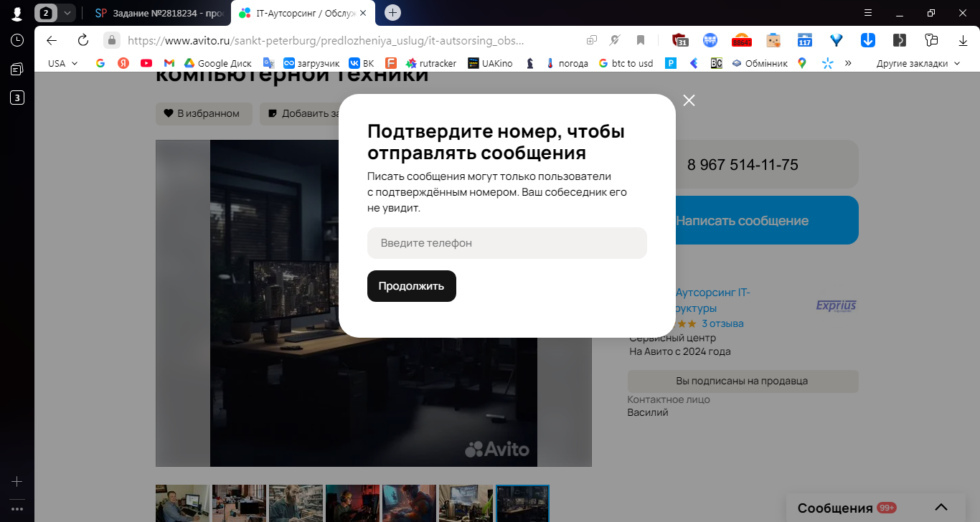Screen dimensions: 980x522
Task: Open the 'загрузчик' bookmark
Action: pos(312,63)
